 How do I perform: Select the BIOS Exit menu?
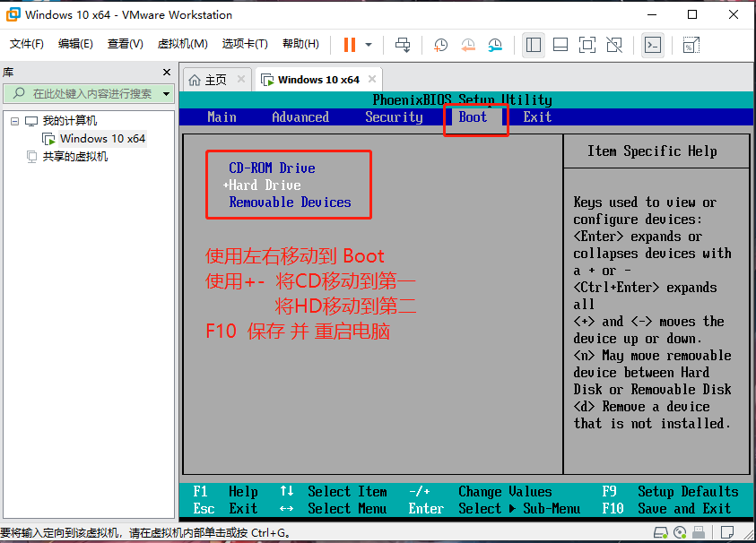pos(537,117)
